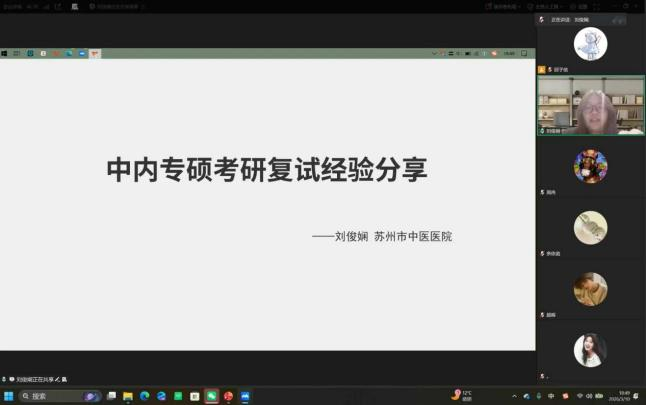Open the 12°C weather widget
This screenshot has height=405, width=646.
point(462,395)
